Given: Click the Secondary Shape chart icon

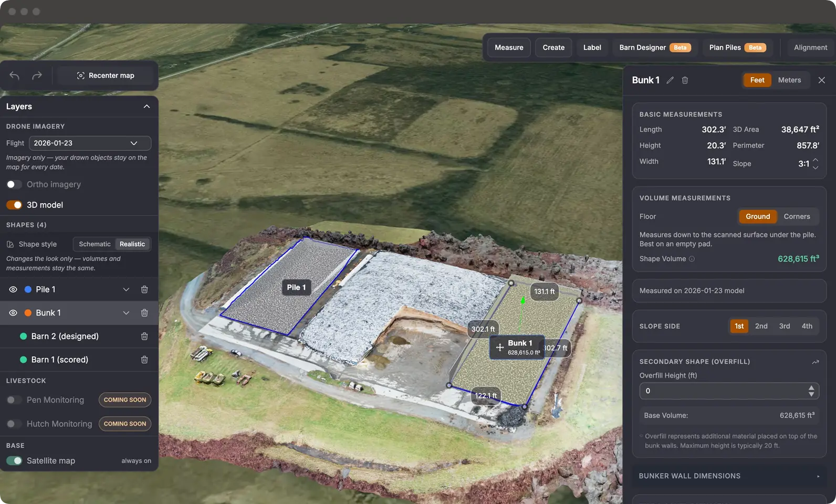Looking at the screenshot, I should coord(816,362).
